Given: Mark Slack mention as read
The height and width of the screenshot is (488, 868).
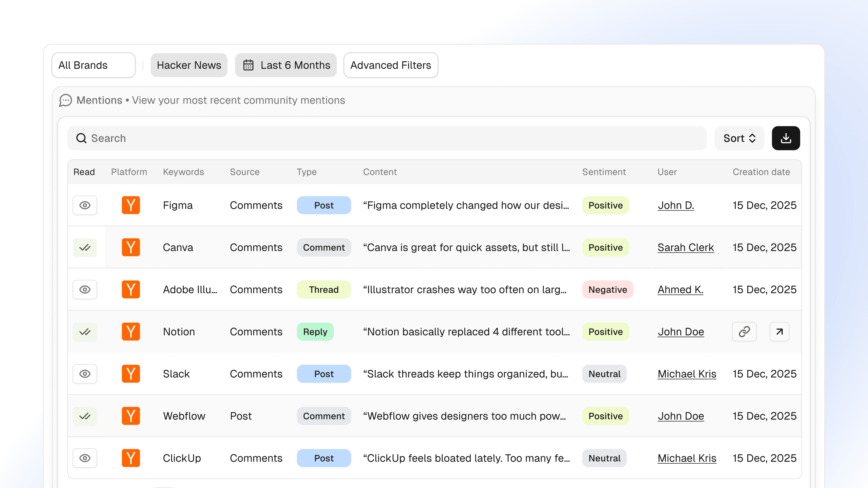Looking at the screenshot, I should (85, 374).
